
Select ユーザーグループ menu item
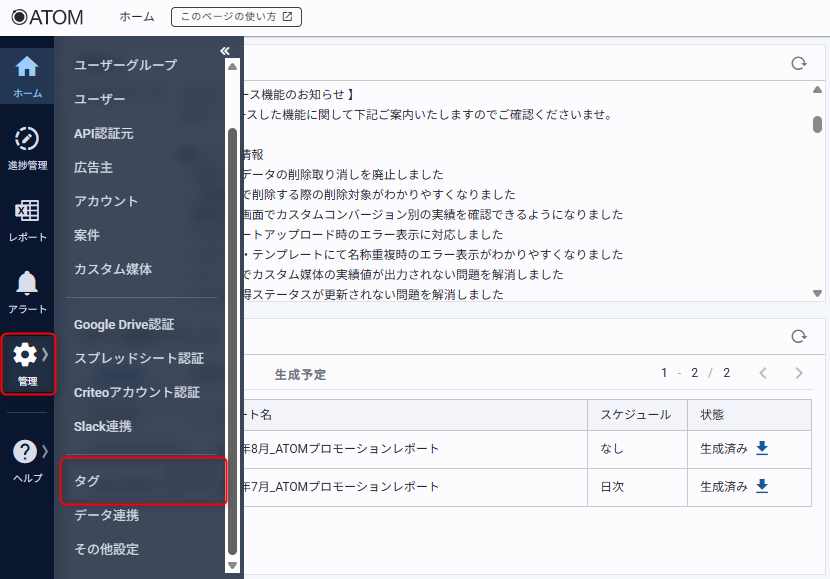click(x=125, y=65)
